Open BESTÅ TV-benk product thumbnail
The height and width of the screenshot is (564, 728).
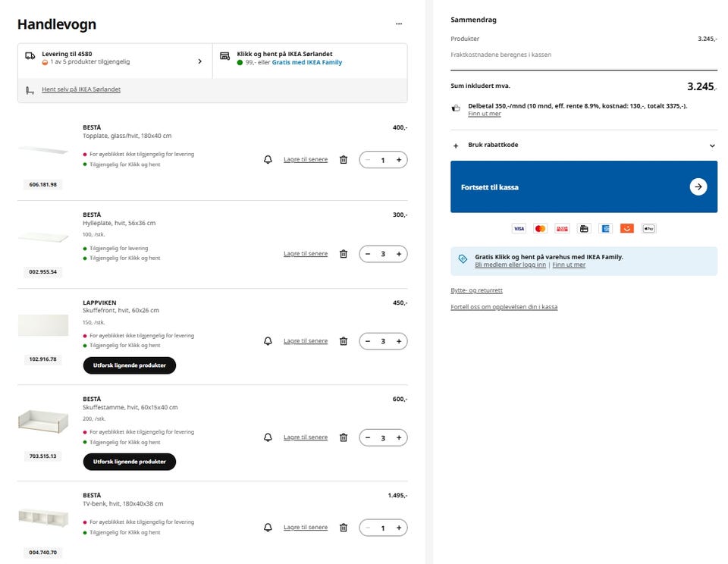point(43,517)
